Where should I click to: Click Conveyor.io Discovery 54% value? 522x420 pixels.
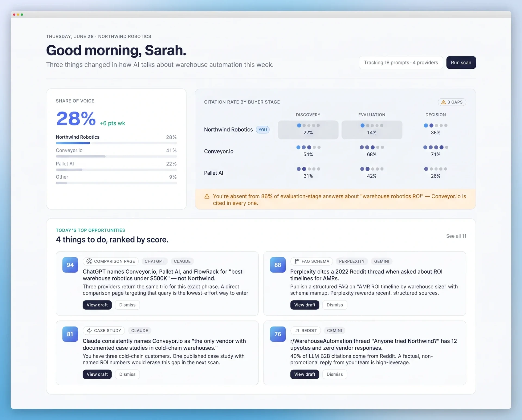308,154
